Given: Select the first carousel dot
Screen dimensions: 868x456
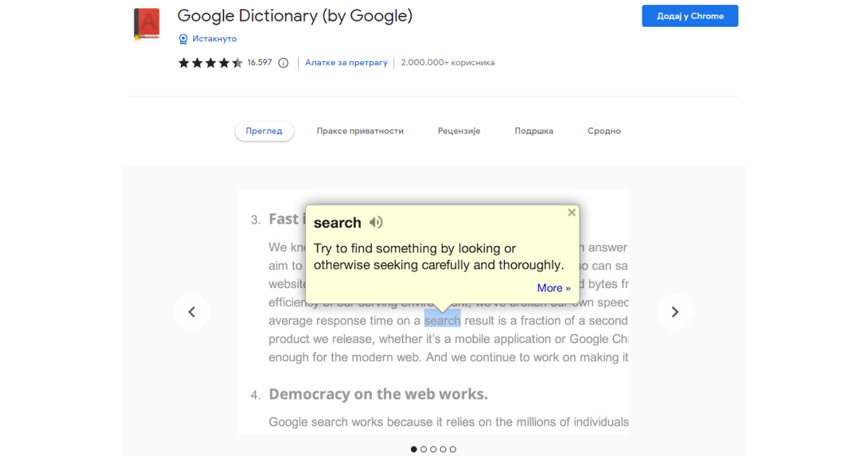Looking at the screenshot, I should point(414,449).
